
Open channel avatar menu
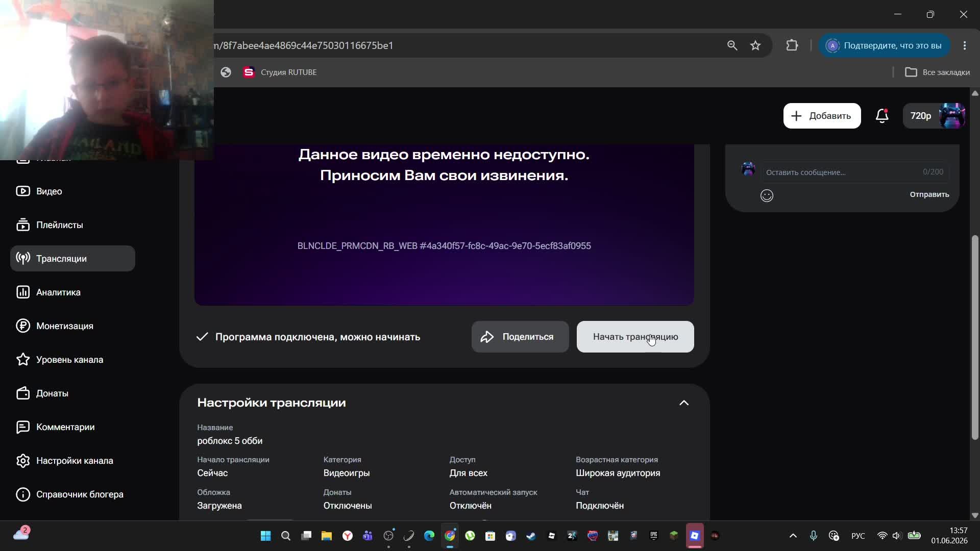952,116
